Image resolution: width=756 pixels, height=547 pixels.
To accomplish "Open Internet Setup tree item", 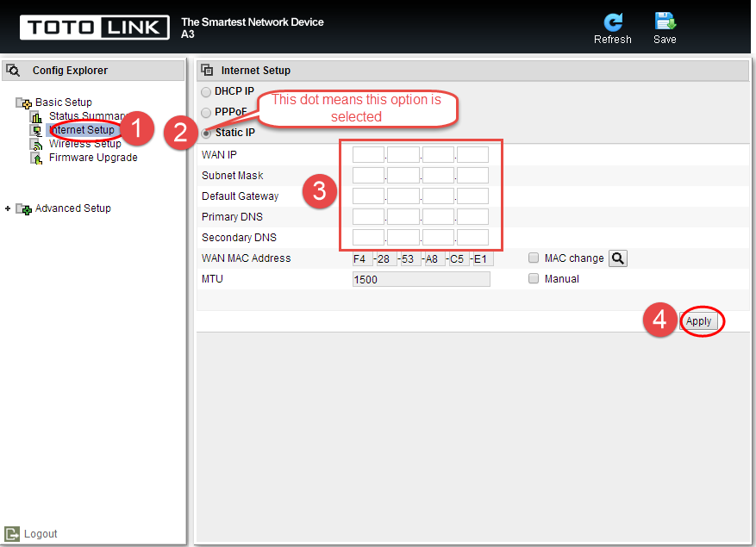I will (x=82, y=130).
